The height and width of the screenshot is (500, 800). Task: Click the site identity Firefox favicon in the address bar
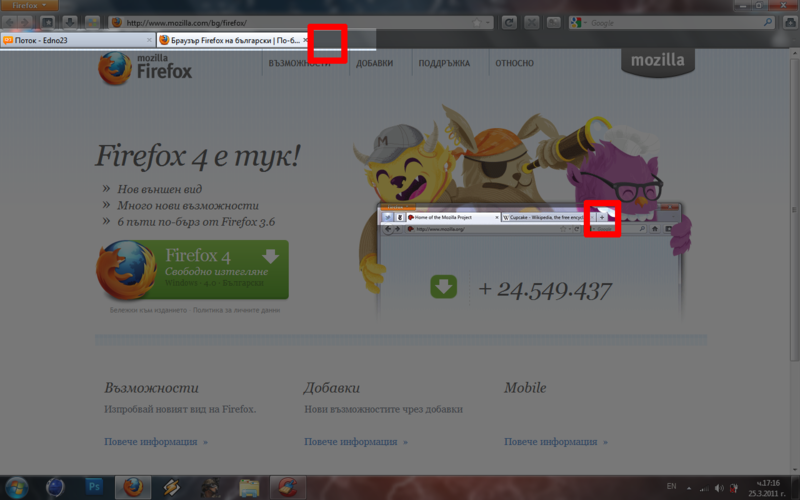coord(117,22)
